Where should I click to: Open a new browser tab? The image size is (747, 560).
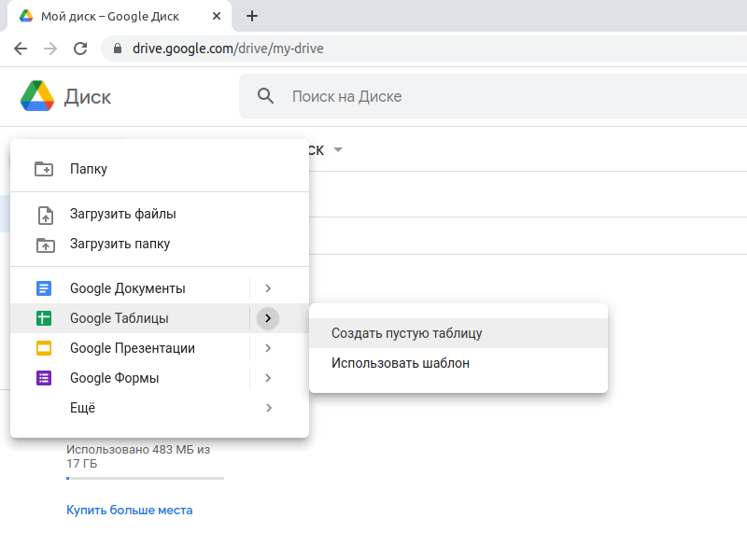tap(251, 16)
